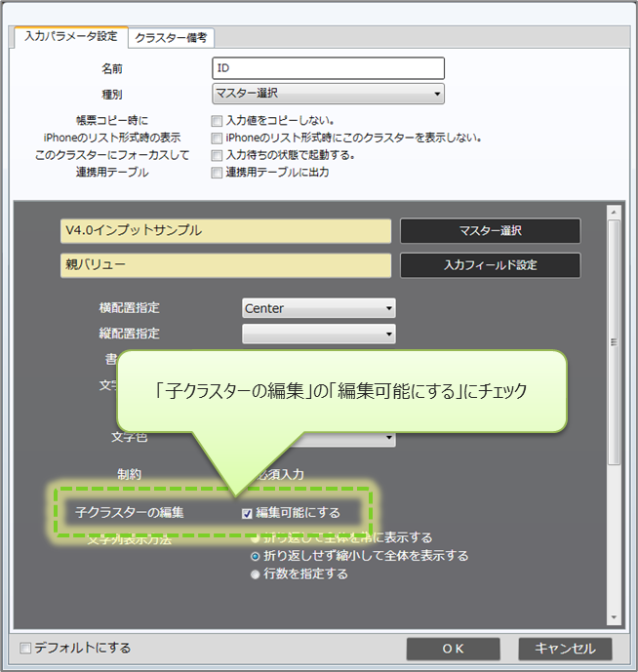Confirm with the OK button

(x=453, y=649)
